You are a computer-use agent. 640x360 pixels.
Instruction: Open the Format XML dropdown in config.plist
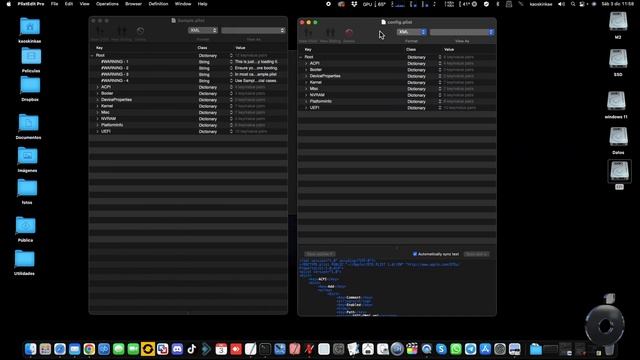[411, 32]
